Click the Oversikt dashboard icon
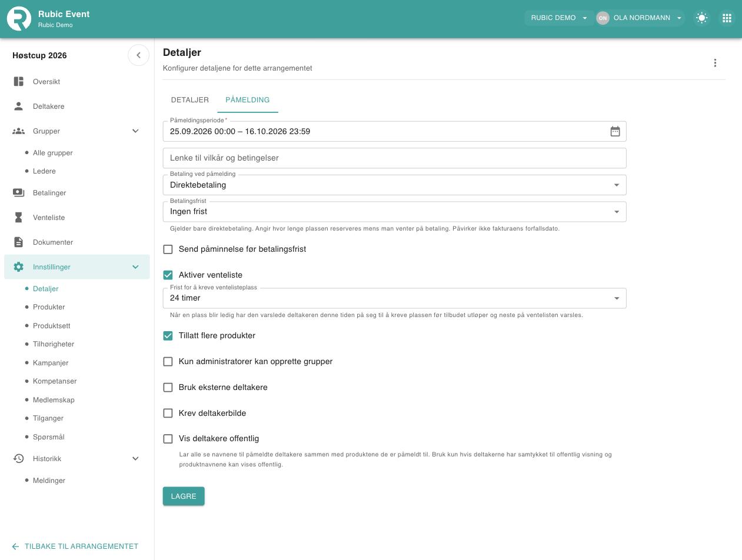 click(x=19, y=82)
